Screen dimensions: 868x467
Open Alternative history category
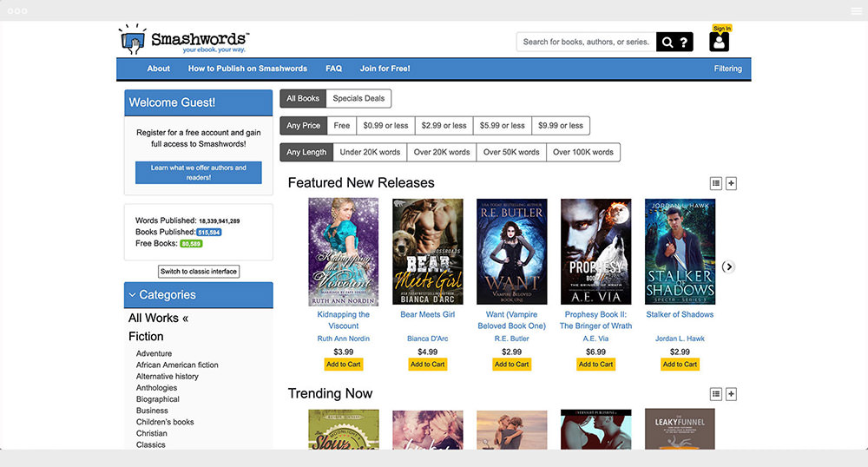tap(168, 376)
